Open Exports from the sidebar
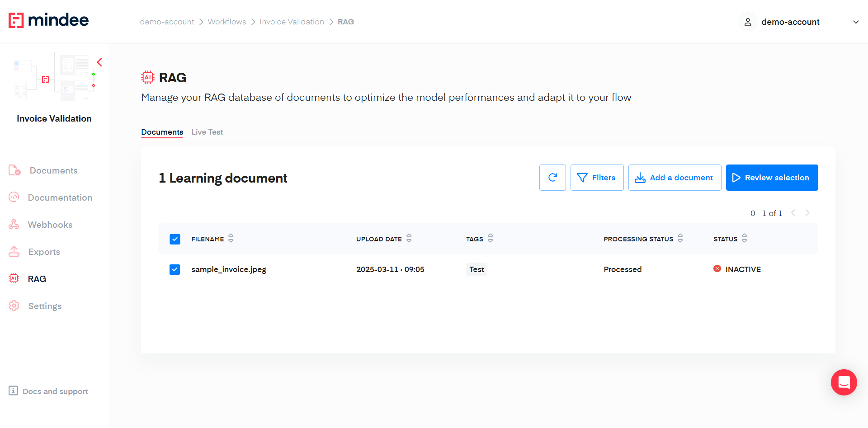Viewport: 868px width, 428px height. click(44, 252)
